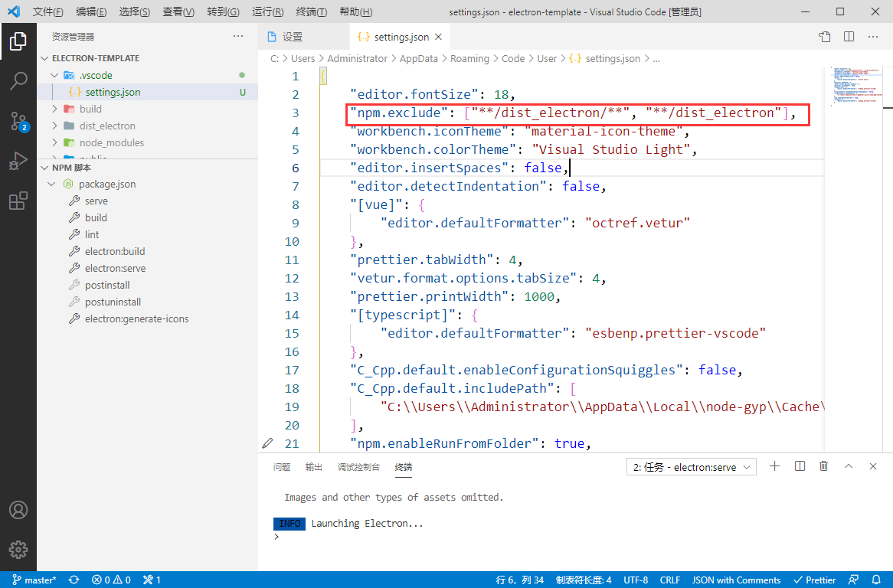Change encoding via UTF-8 in status bar
Viewport: 893px width, 588px height.
[x=636, y=580]
